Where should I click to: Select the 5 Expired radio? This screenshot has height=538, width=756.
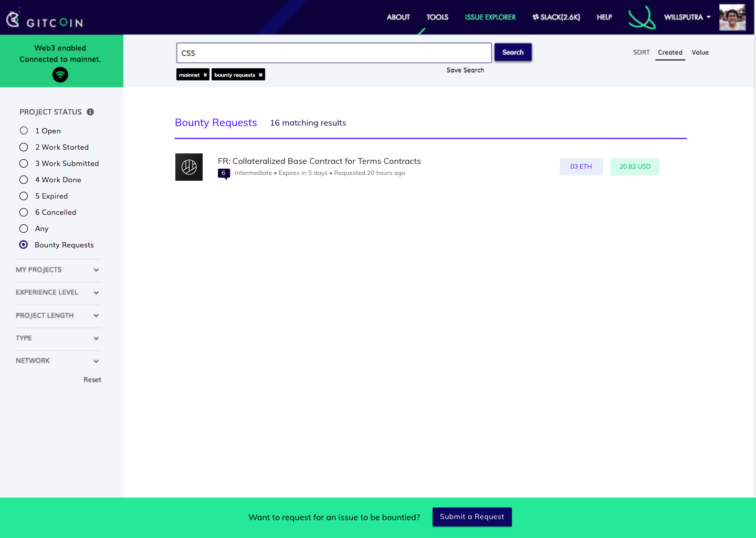[24, 196]
